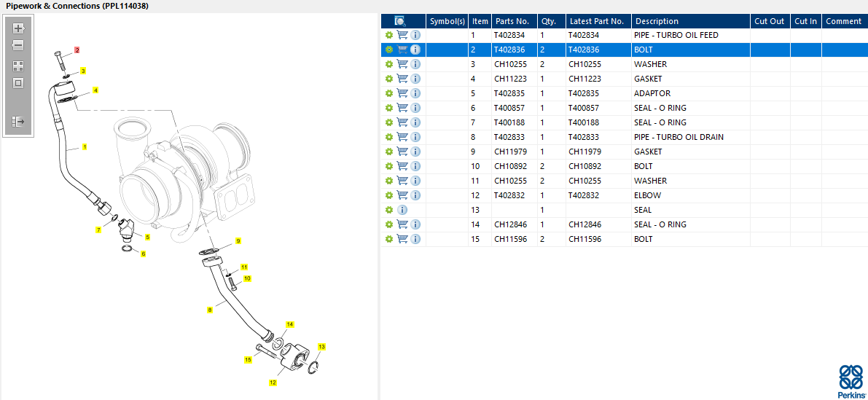Add PIPE - TURBO OIL FEED to cart
This screenshot has width=868, height=400.
pyautogui.click(x=402, y=35)
